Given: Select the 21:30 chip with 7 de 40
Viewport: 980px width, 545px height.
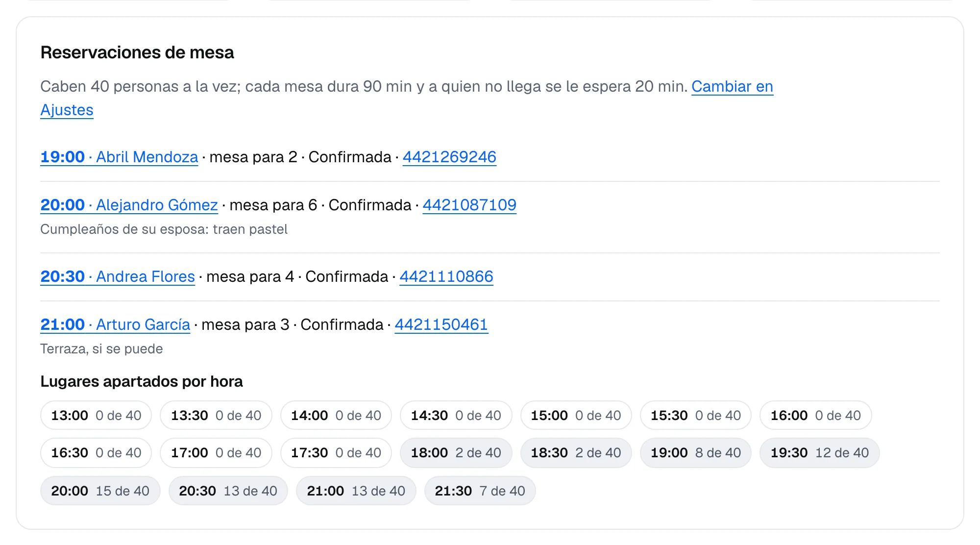Looking at the screenshot, I should pos(480,491).
